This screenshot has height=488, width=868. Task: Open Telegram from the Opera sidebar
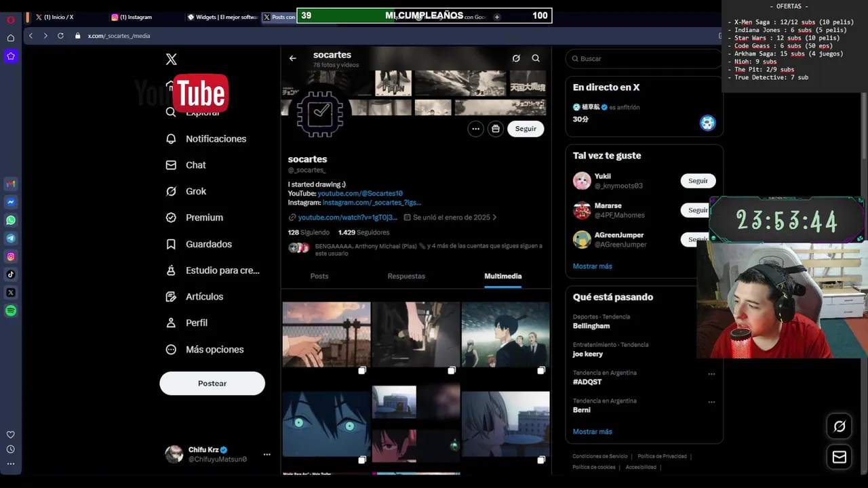(x=11, y=239)
